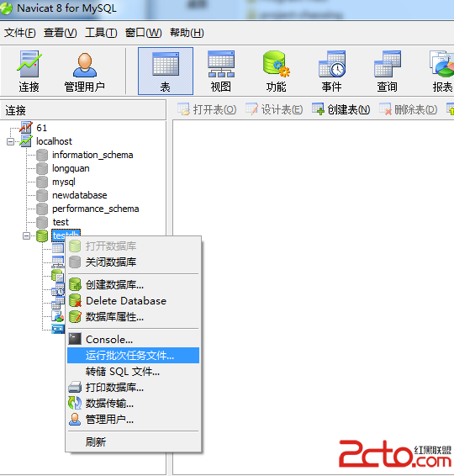Click the Navicat app icon in title bar

pos(6,8)
